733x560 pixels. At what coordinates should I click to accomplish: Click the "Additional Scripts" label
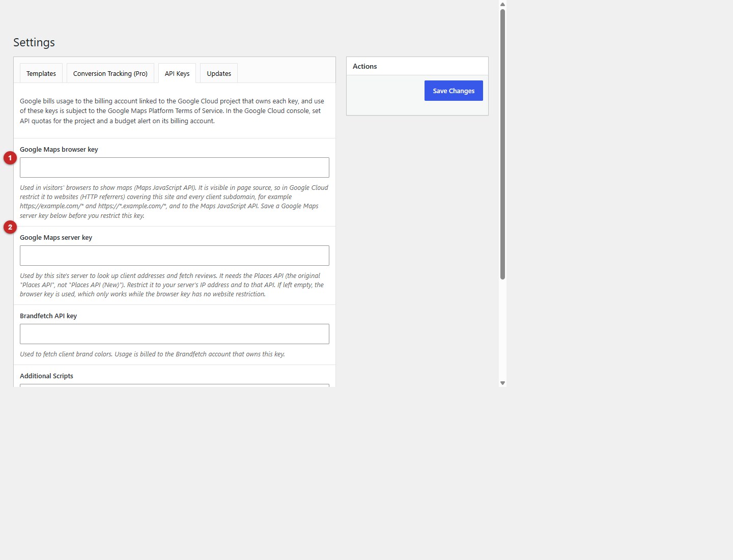pyautogui.click(x=46, y=376)
